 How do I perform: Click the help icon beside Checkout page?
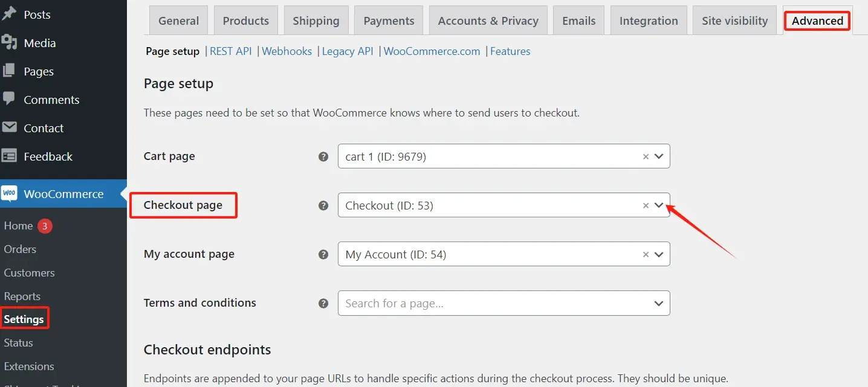click(x=323, y=205)
